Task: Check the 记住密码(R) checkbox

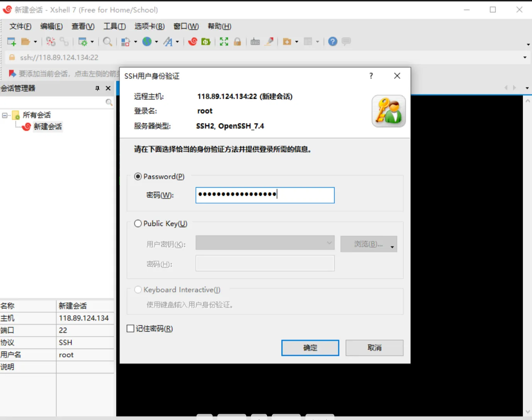Action: (x=131, y=328)
